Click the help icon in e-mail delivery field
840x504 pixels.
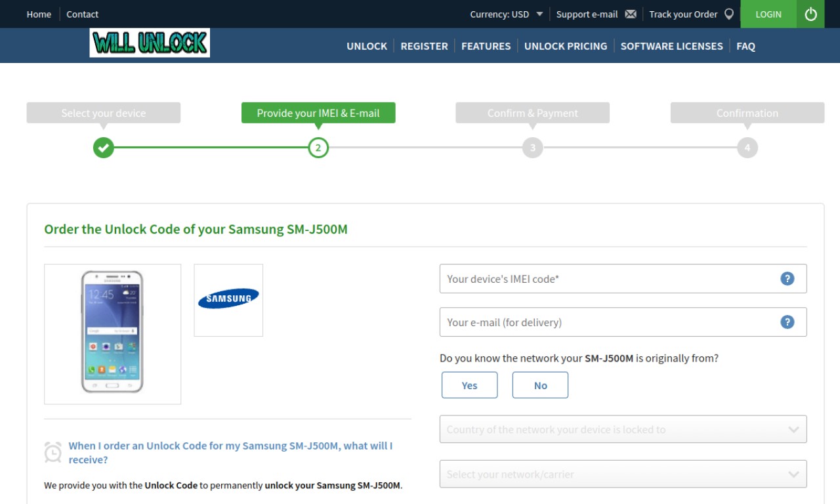tap(787, 322)
